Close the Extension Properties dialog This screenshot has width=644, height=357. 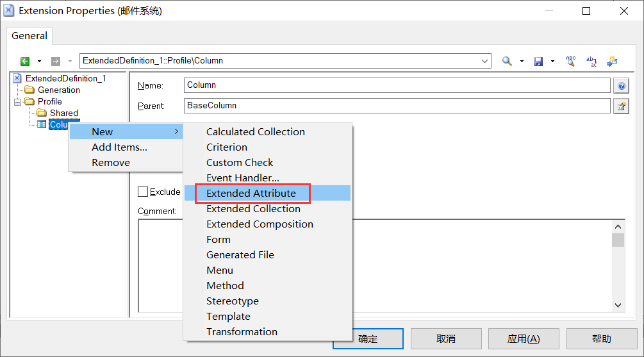pyautogui.click(x=624, y=11)
